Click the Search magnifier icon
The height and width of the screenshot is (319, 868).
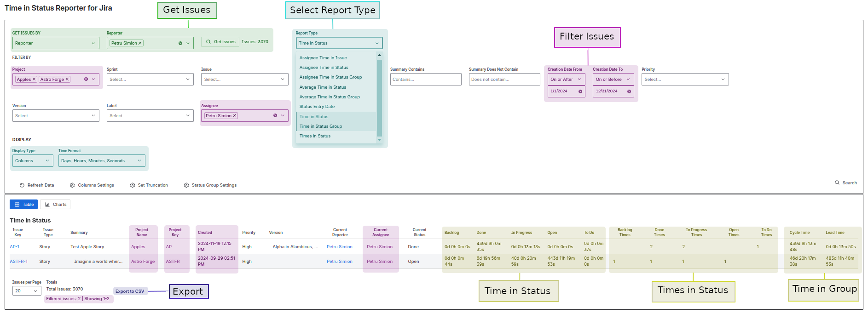tap(837, 182)
